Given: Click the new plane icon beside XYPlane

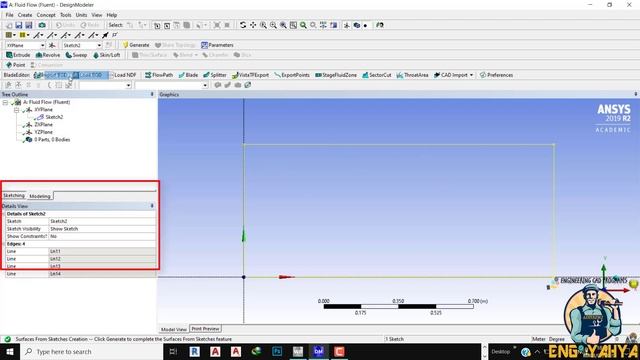Looking at the screenshot, I should coord(52,45).
